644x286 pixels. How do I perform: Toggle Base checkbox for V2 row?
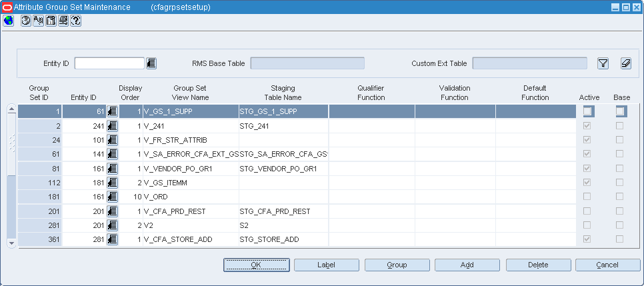620,225
